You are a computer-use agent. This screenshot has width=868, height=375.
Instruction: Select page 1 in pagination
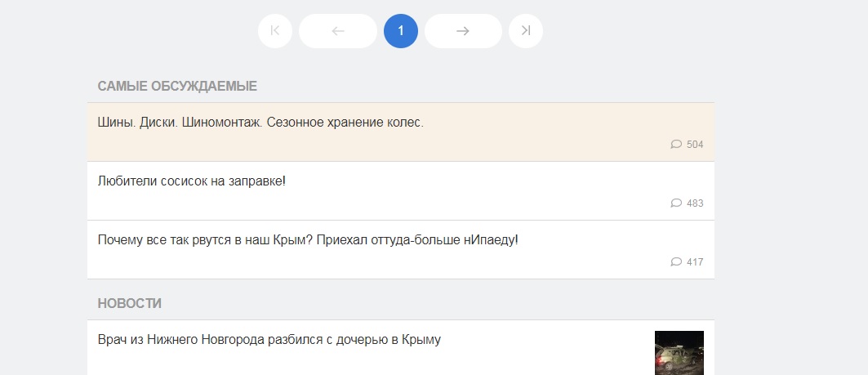click(x=401, y=31)
